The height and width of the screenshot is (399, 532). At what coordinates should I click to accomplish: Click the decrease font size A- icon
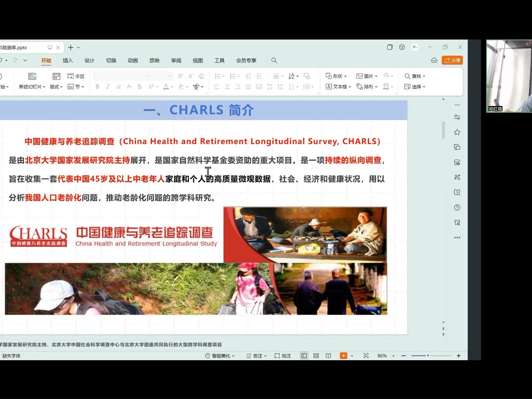(x=191, y=76)
